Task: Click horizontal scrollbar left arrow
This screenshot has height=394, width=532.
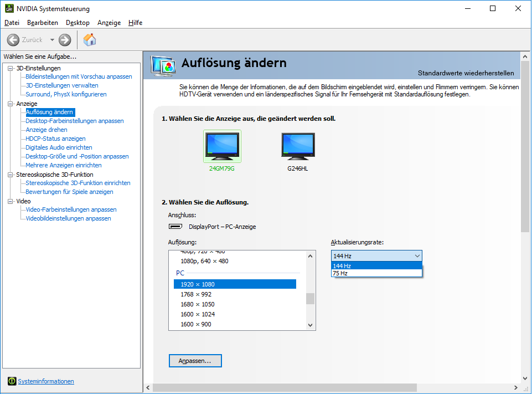Action: click(148, 387)
